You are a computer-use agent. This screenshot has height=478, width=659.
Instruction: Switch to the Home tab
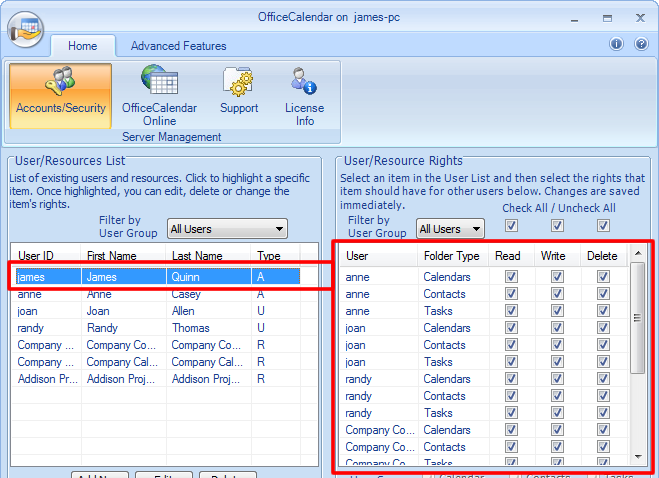coord(83,46)
